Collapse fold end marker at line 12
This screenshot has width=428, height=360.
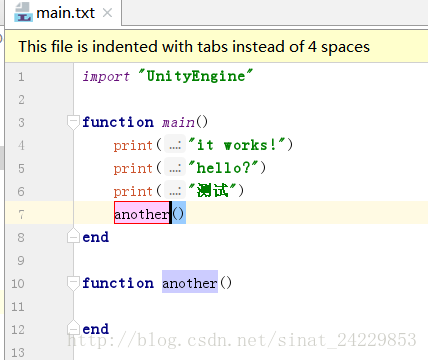point(73,328)
